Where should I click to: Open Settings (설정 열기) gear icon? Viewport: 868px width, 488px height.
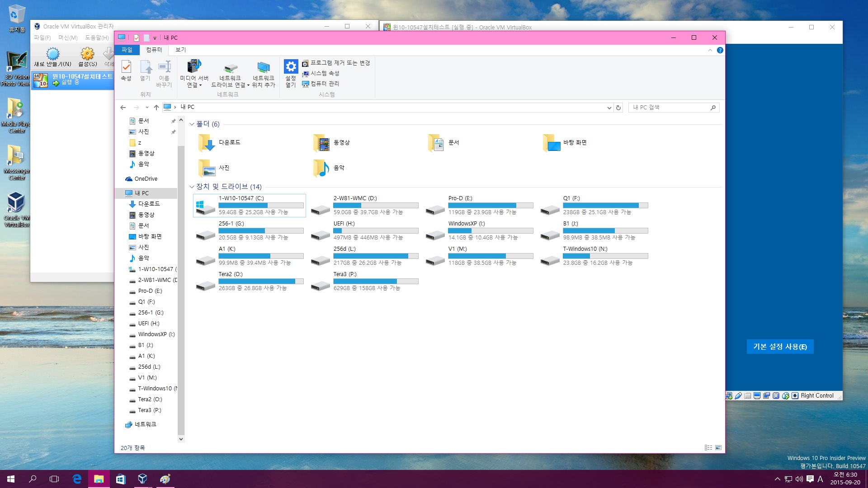(x=291, y=73)
